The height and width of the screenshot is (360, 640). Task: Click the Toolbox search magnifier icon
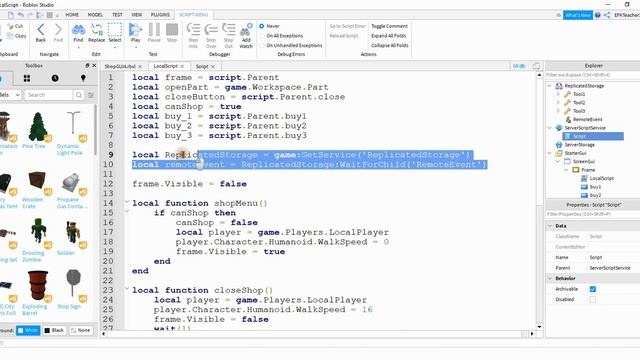point(78,95)
